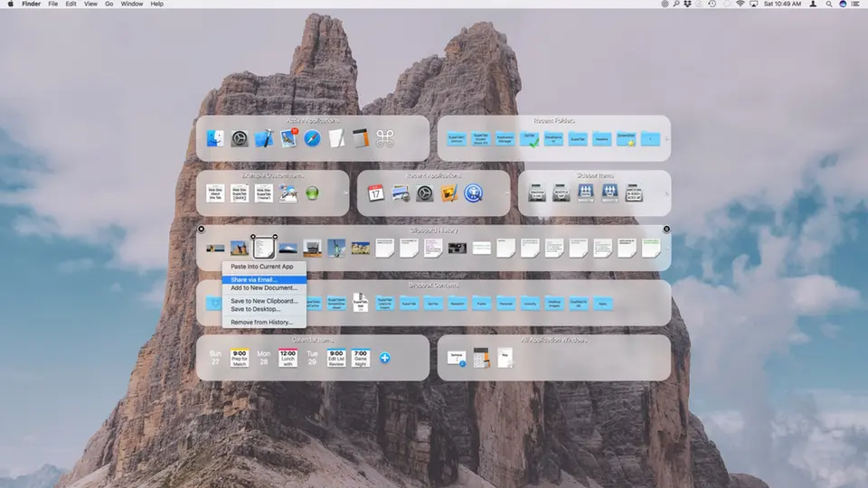Add new calendar item with plus button
Viewport: 868px width, 488px height.
(384, 359)
